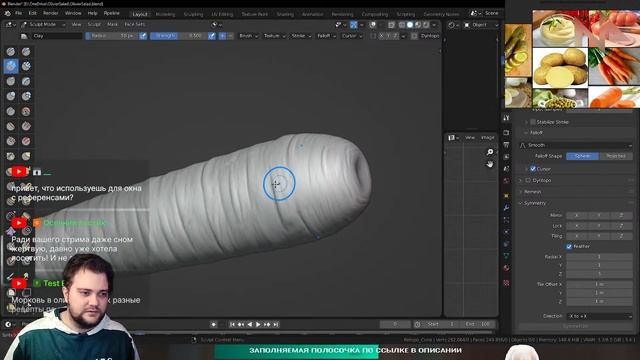Open the Stroke dropdown in tool header
The width and height of the screenshot is (640, 360).
[x=301, y=36]
